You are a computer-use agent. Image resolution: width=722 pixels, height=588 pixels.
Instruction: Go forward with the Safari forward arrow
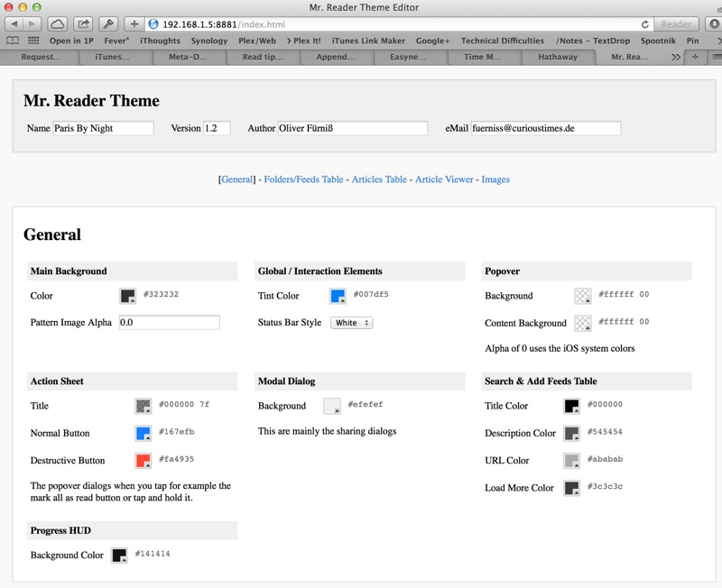(32, 24)
